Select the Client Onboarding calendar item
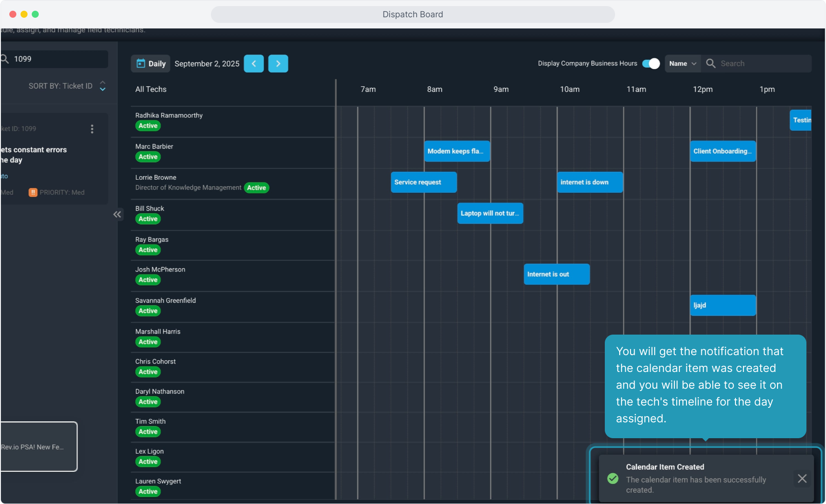Image resolution: width=826 pixels, height=504 pixels. point(722,151)
